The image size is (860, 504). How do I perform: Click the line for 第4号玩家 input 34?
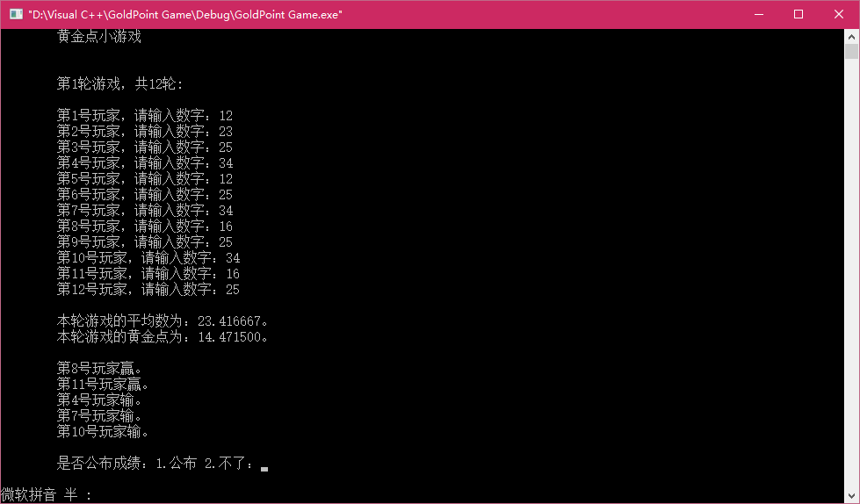pos(145,163)
